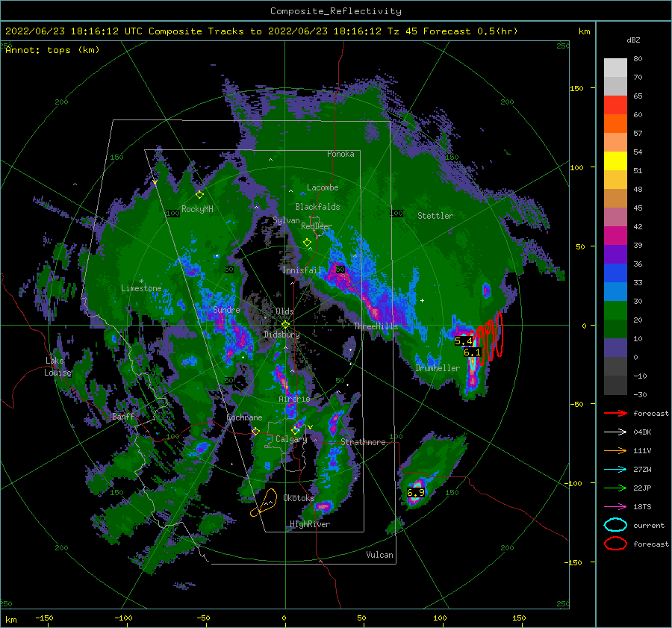
Task: Click the Lake Louise label
Action: (57, 367)
